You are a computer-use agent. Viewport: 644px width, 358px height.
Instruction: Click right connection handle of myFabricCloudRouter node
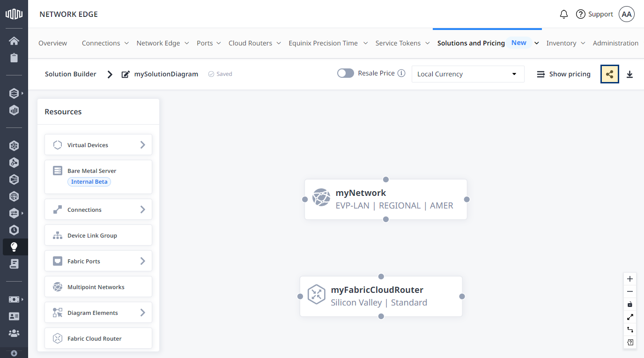[462, 296]
